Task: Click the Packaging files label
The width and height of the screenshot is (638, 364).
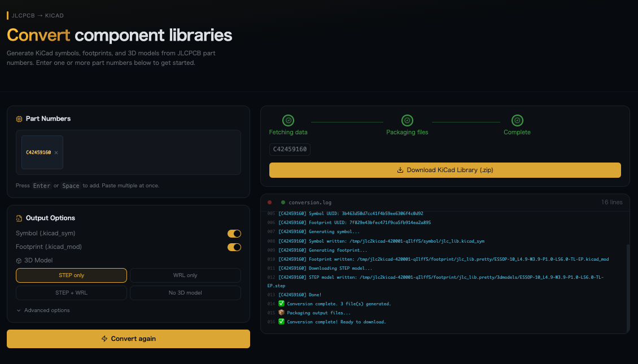Action: (x=407, y=132)
